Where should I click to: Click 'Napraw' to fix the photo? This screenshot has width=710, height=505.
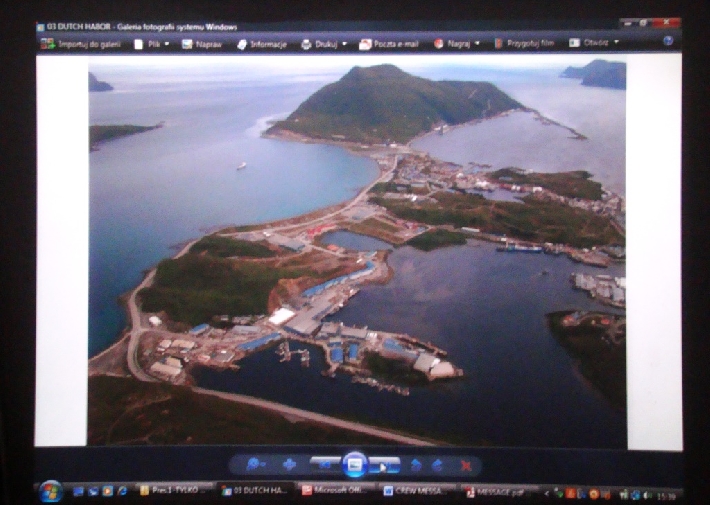[x=202, y=44]
